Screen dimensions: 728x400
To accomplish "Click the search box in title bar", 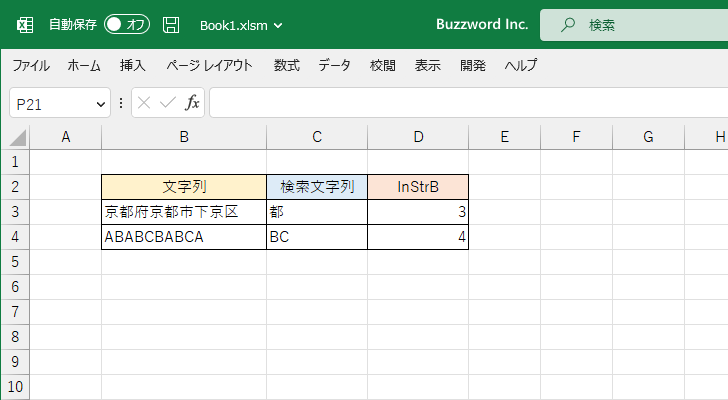I will click(x=634, y=25).
